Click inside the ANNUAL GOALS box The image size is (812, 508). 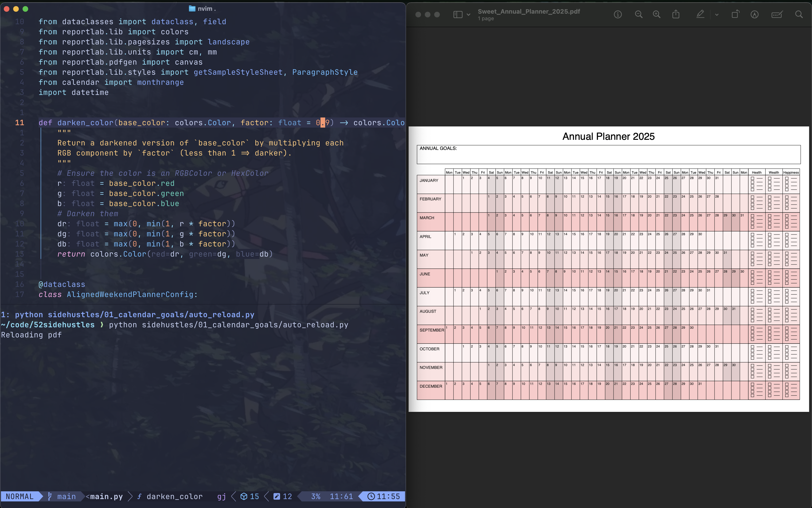(608, 155)
